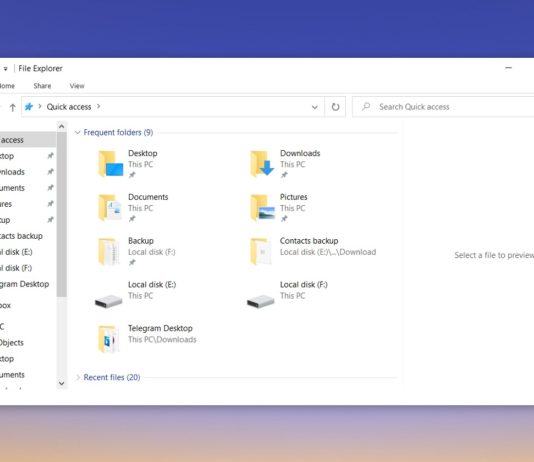Click the This PC\Downloads path text

pos(162,339)
